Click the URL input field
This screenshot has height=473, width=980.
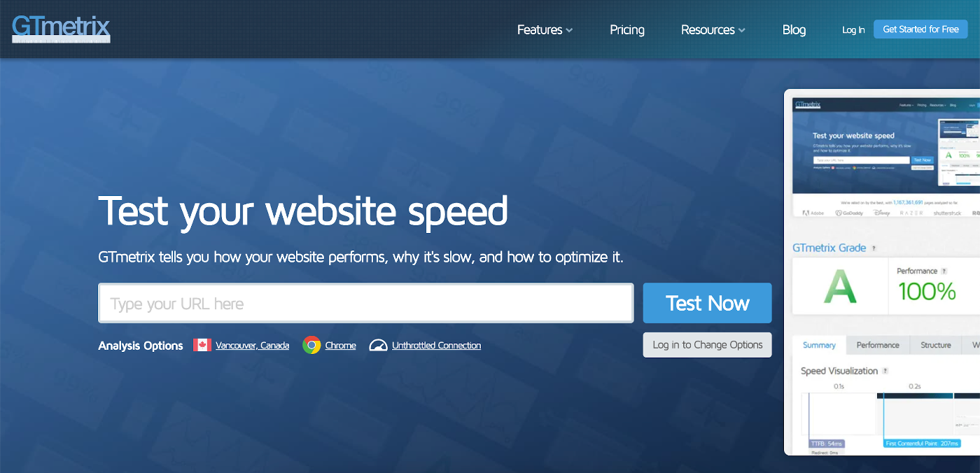pyautogui.click(x=365, y=303)
